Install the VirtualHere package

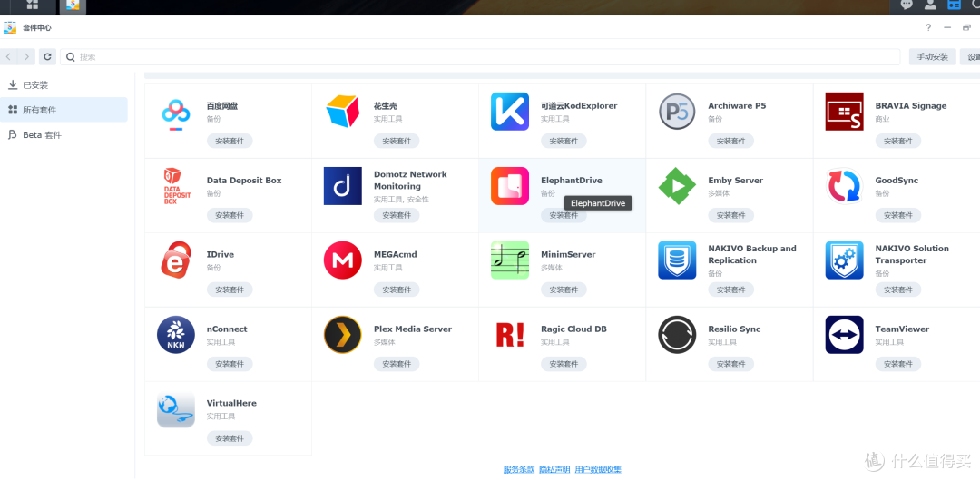pyautogui.click(x=230, y=438)
